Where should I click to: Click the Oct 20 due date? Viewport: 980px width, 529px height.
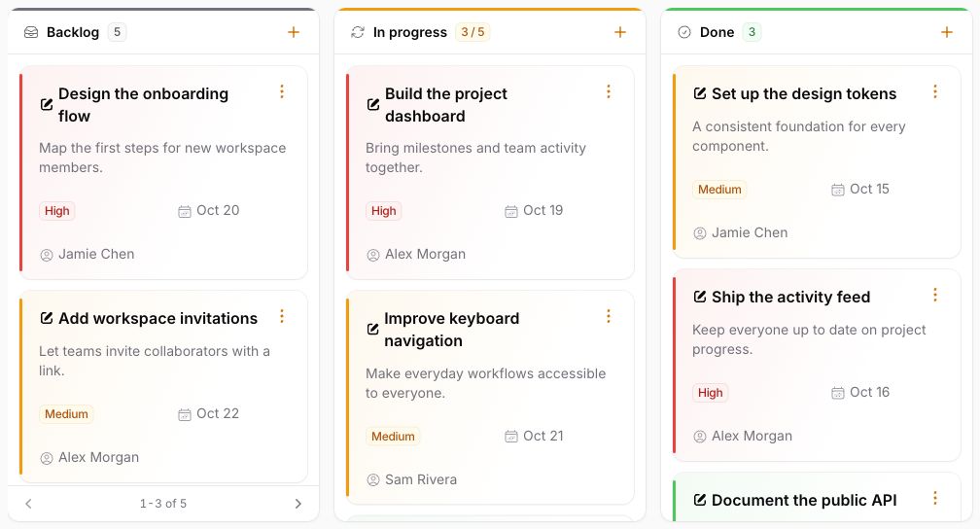click(218, 211)
